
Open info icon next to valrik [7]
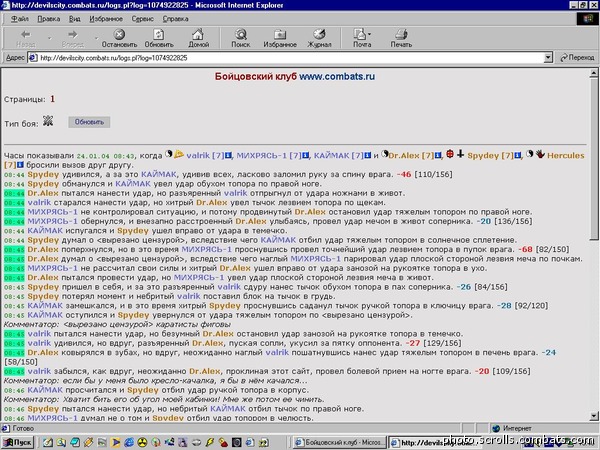228,155
